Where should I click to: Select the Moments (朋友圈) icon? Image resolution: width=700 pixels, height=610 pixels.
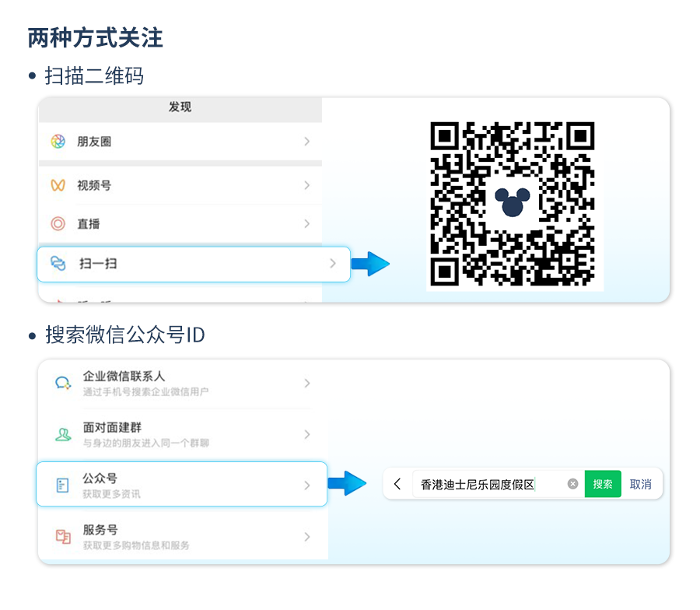(x=56, y=141)
